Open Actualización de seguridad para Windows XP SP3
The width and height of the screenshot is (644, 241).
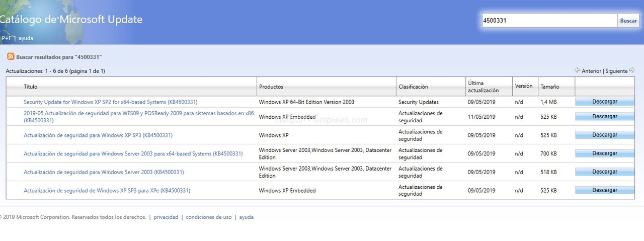click(x=98, y=135)
